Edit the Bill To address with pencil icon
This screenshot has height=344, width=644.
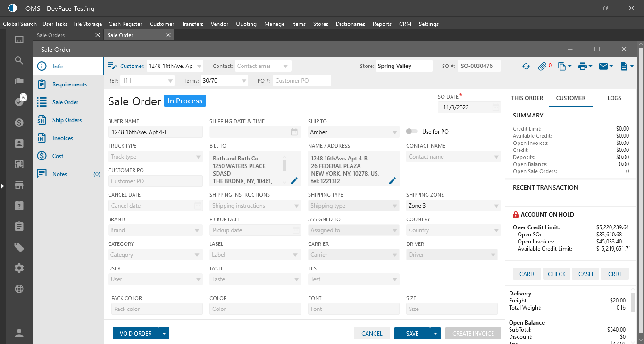coord(294,181)
